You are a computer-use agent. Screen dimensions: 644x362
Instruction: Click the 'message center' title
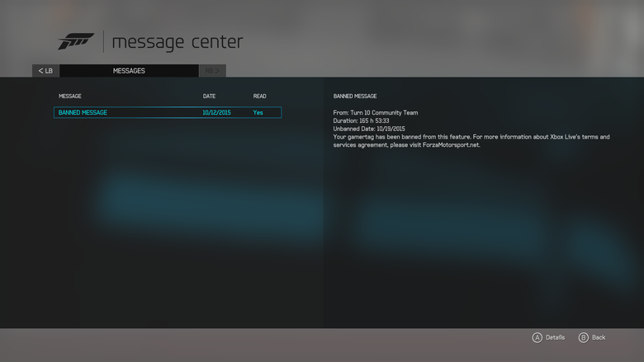coord(177,41)
